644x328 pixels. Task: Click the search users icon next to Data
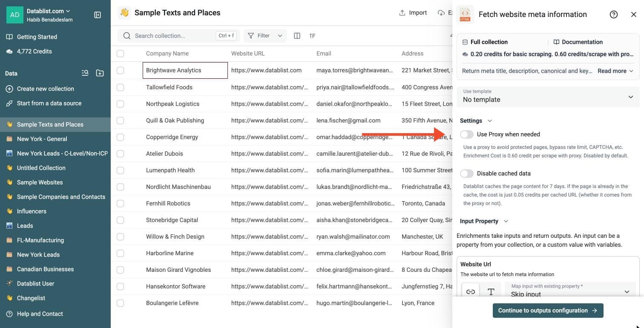(85, 73)
